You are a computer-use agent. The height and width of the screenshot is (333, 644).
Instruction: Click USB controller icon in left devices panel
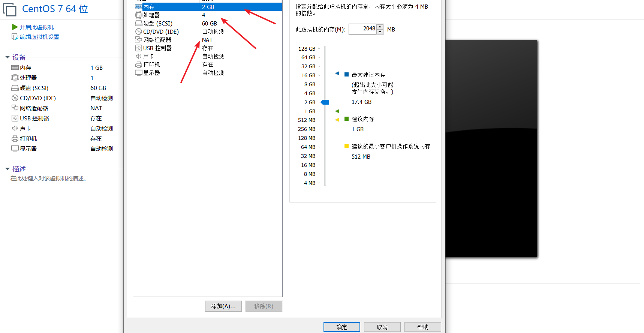[x=15, y=118]
